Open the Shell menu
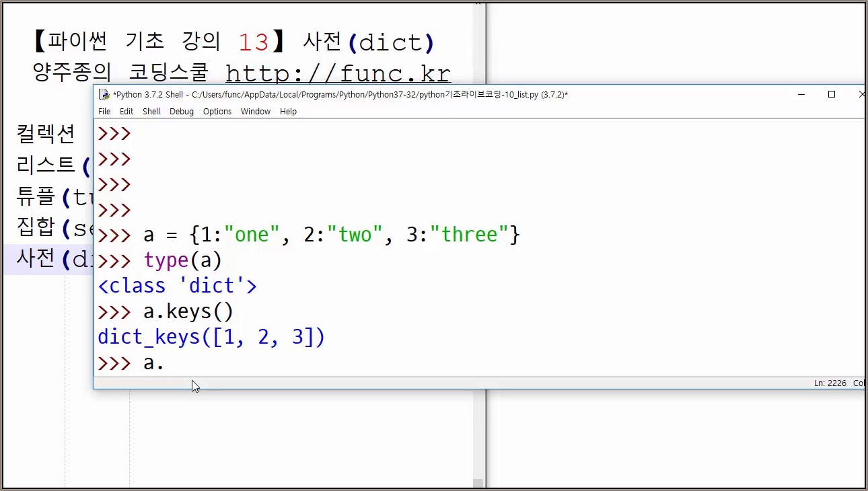The width and height of the screenshot is (868, 491). coord(151,112)
